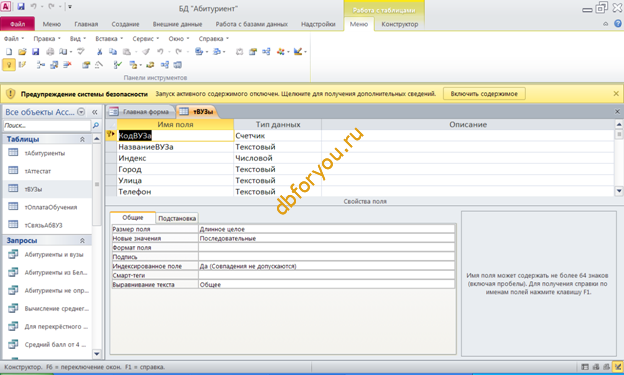
Task: Click the New document toolbar icon
Action: click(x=9, y=52)
